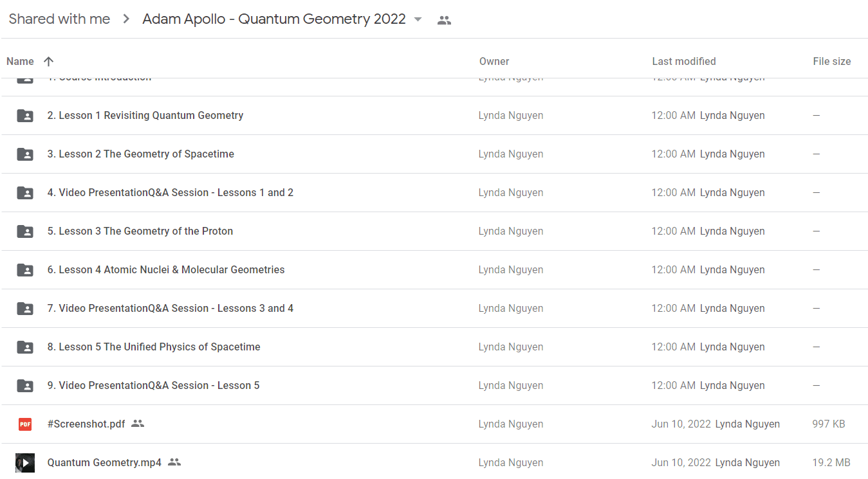This screenshot has width=868, height=479.
Task: Sort by the Last modified column
Action: (683, 62)
